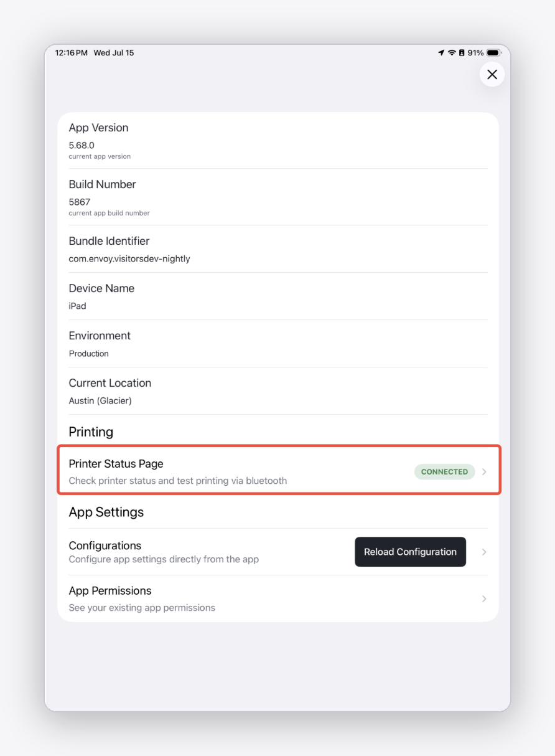Open the Printer Status Page row
This screenshot has height=756, width=555.
point(279,470)
